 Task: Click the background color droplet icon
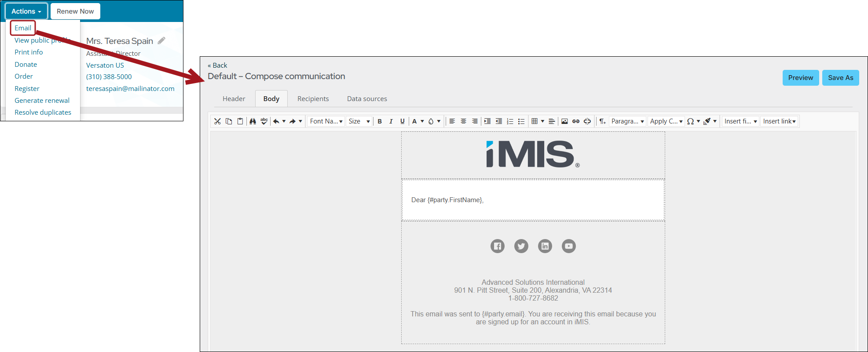click(431, 121)
